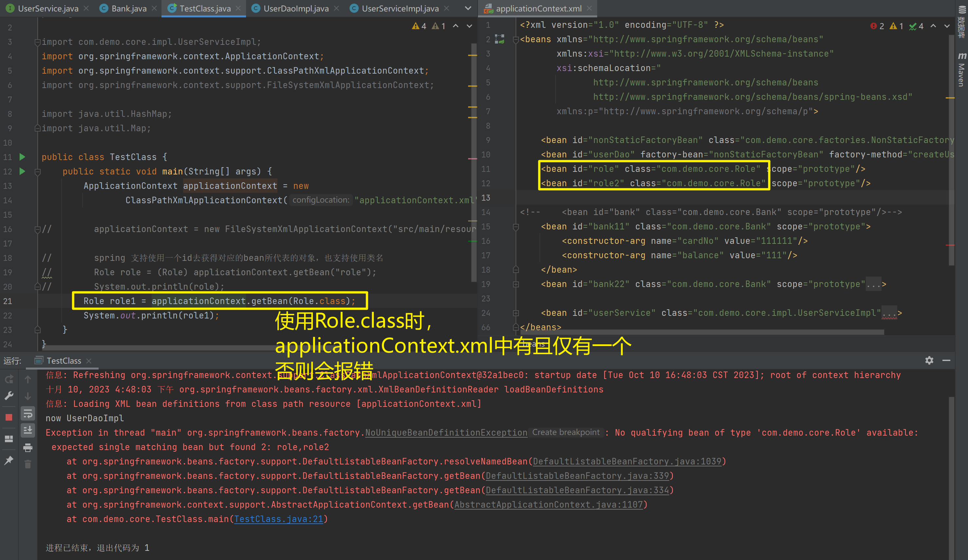This screenshot has width=968, height=560.
Task: Open the TestClass.java:21 stack trace link
Action: (x=279, y=519)
